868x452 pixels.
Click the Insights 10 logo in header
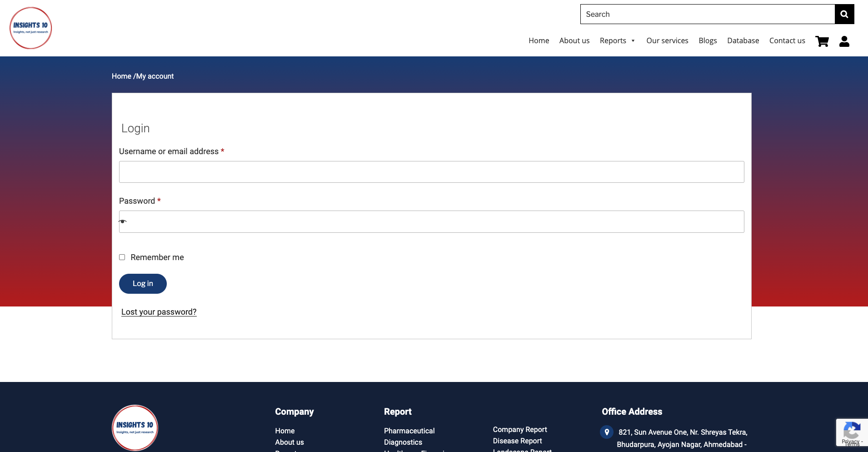30,27
